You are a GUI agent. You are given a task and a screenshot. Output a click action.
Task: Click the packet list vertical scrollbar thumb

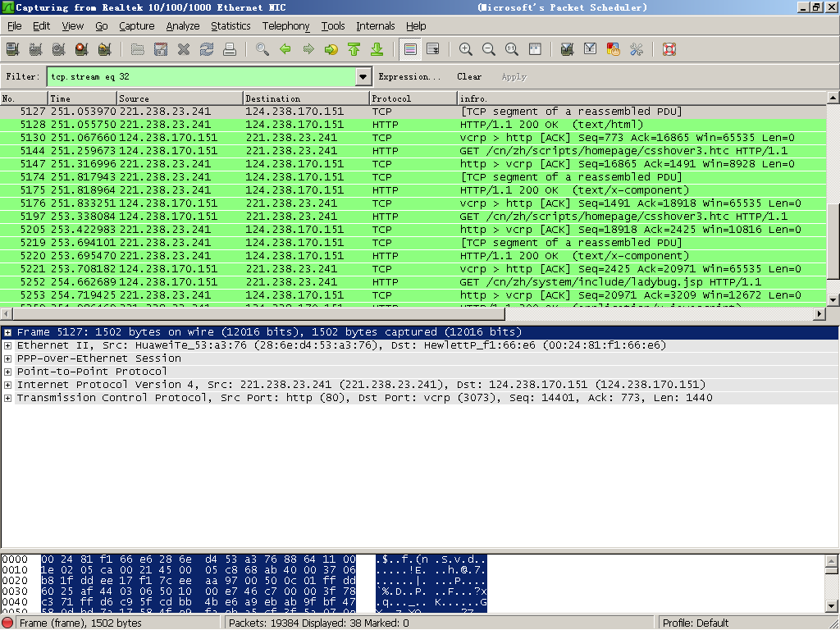point(833,241)
